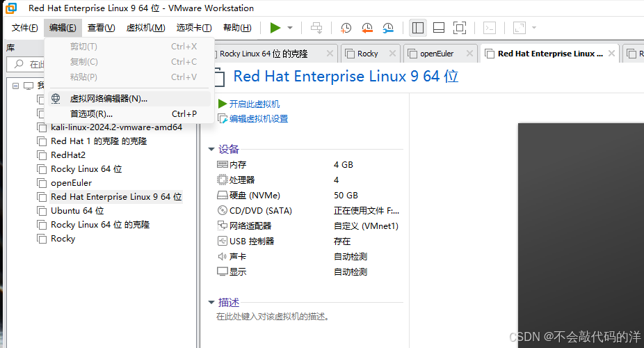Toggle the library sidebar view icon

click(418, 28)
